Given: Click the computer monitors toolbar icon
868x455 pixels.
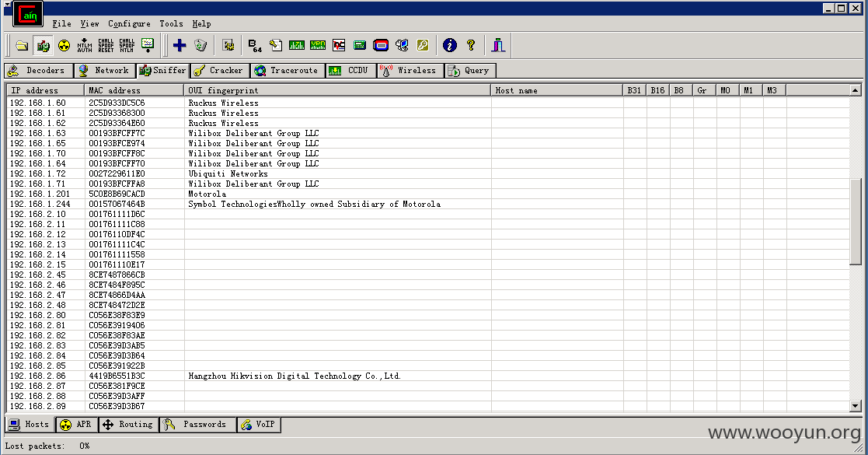Looking at the screenshot, I should [402, 45].
